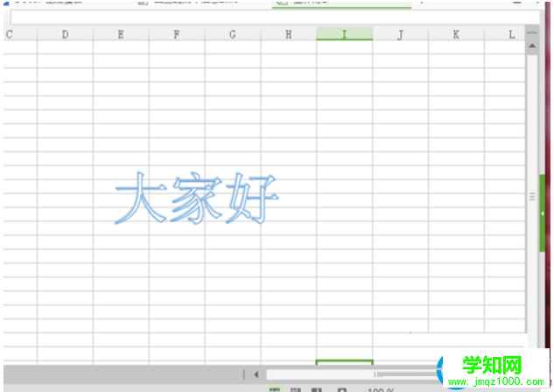Click the split box above scrollbar arrow

pyautogui.click(x=532, y=32)
